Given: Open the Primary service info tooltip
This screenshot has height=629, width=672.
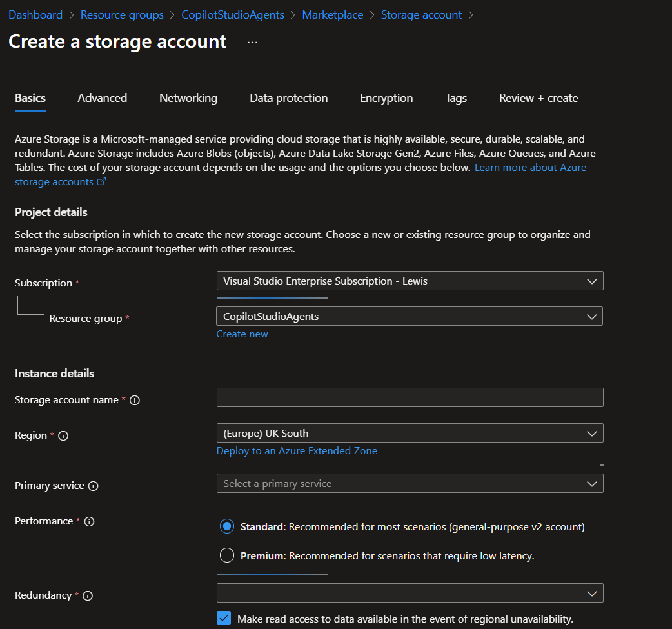Looking at the screenshot, I should [95, 486].
